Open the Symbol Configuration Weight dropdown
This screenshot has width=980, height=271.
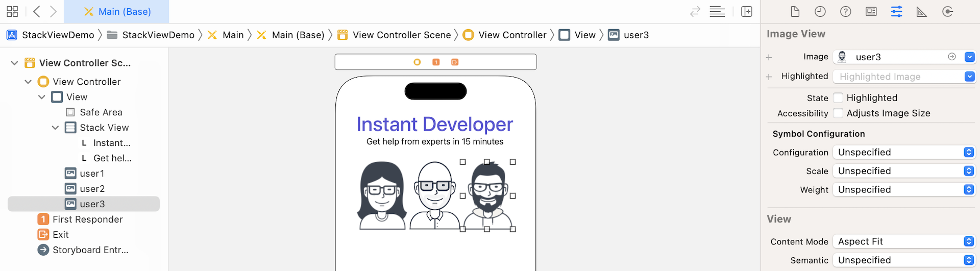(x=903, y=190)
